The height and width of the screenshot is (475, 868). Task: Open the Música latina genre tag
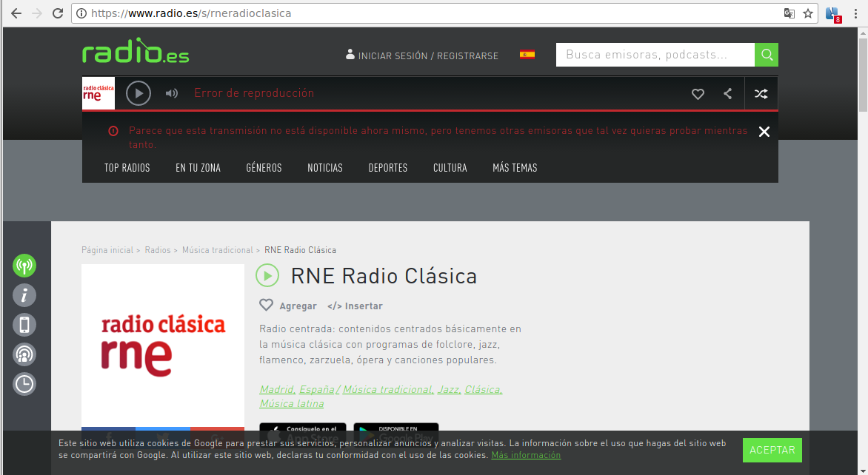292,404
